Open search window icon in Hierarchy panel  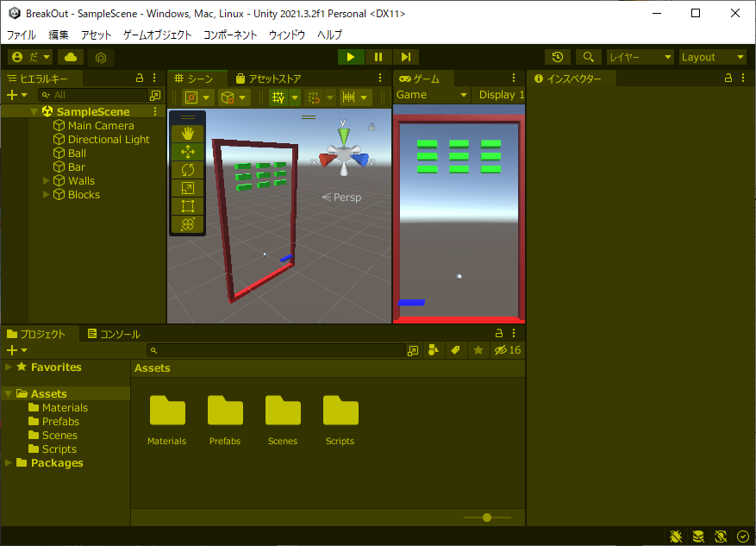155,96
